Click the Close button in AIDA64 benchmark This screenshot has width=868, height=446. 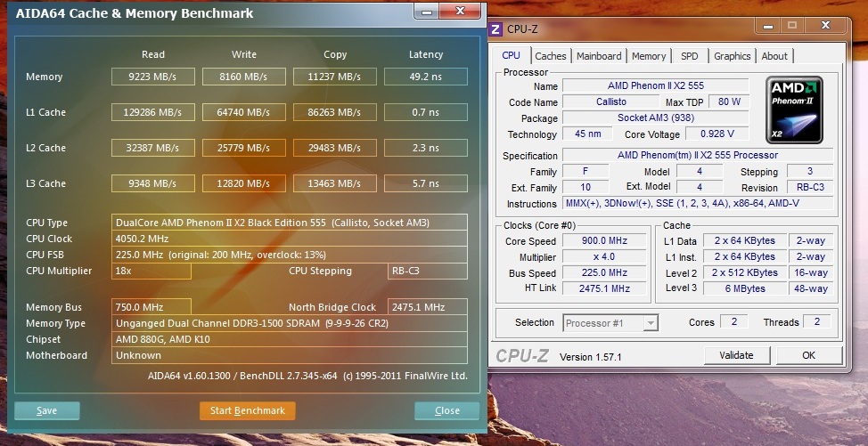[446, 410]
